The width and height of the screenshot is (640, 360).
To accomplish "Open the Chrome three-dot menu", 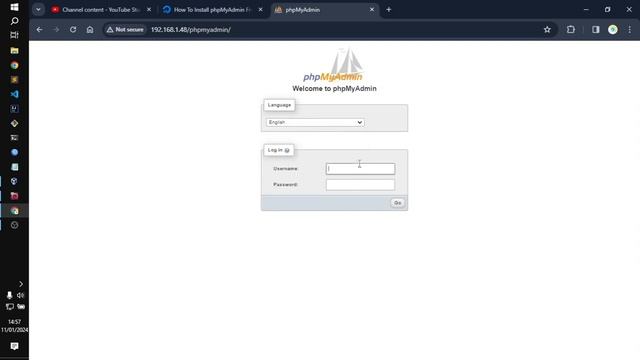I will coord(629,29).
